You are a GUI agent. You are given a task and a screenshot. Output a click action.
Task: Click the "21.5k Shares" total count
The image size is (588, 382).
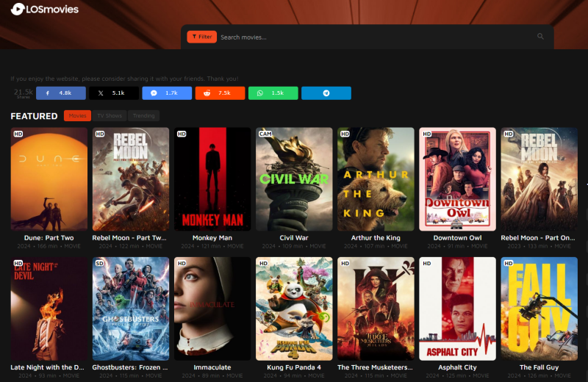(x=24, y=93)
